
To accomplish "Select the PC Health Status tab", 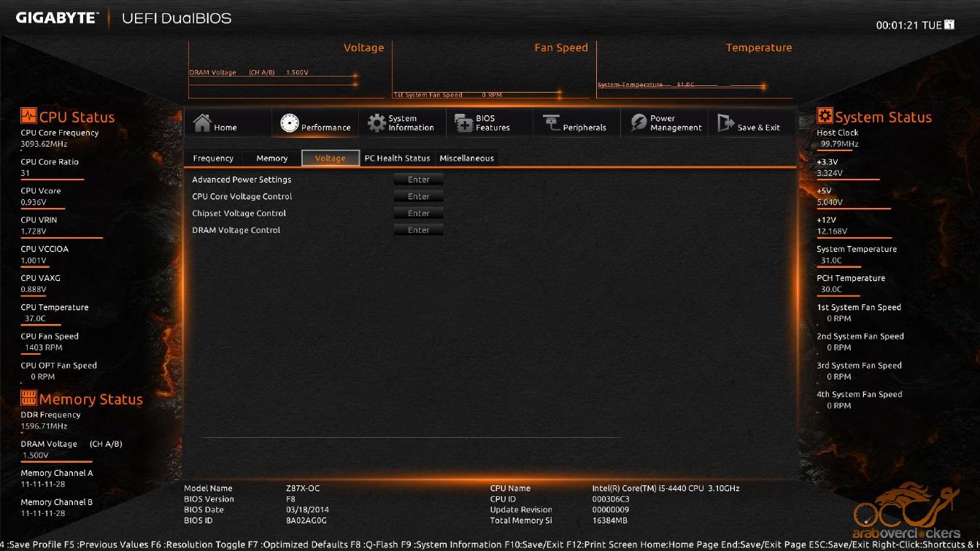I will pos(397,158).
